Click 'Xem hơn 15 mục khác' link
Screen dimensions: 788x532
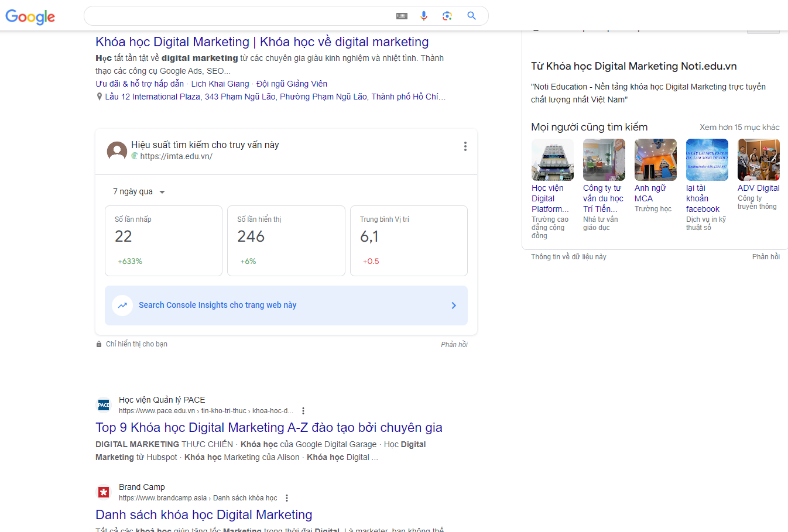[739, 127]
